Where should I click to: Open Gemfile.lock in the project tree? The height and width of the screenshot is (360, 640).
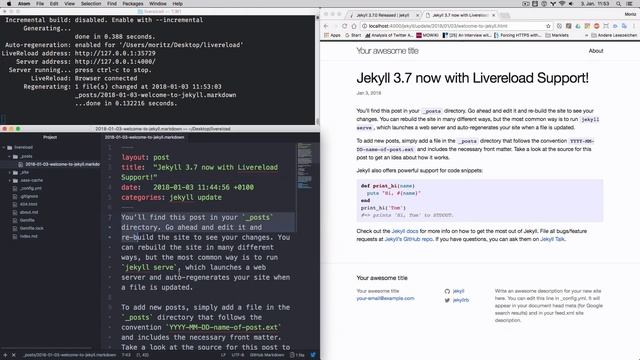pos(31,228)
